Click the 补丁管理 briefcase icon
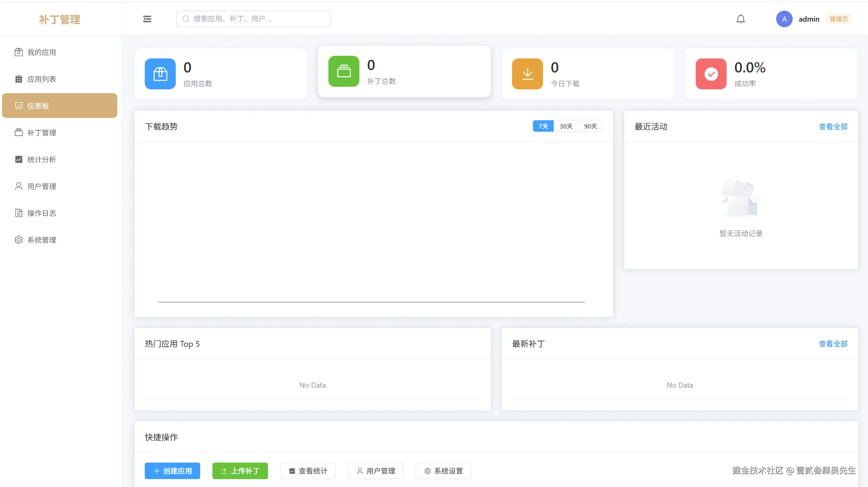Viewport: 868px width, 487px height. pos(19,133)
